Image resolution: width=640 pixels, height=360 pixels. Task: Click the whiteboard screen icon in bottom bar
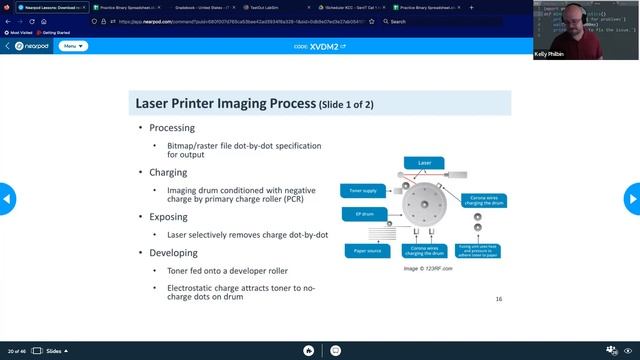tap(336, 351)
